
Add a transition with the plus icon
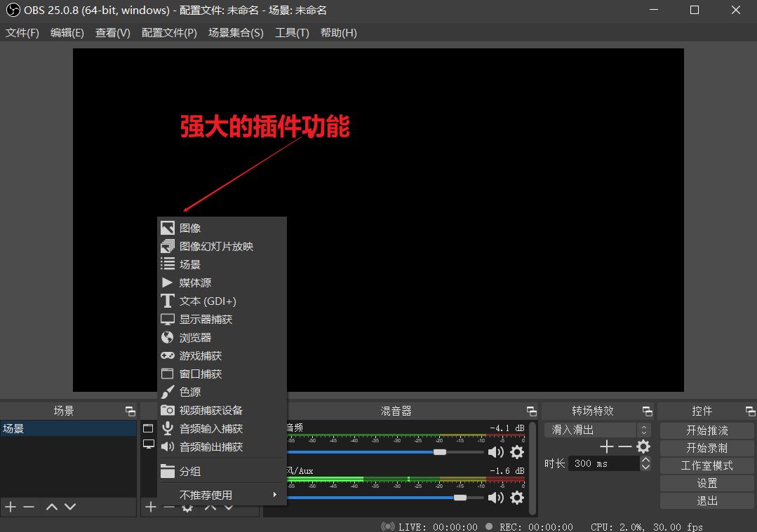[606, 446]
